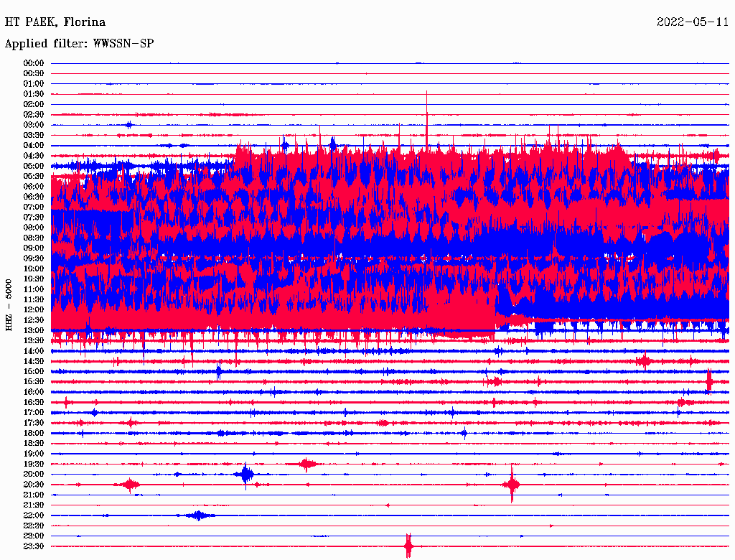This screenshot has height=560, width=735.
Task: Click the 13:00 time label
Action: coord(34,331)
